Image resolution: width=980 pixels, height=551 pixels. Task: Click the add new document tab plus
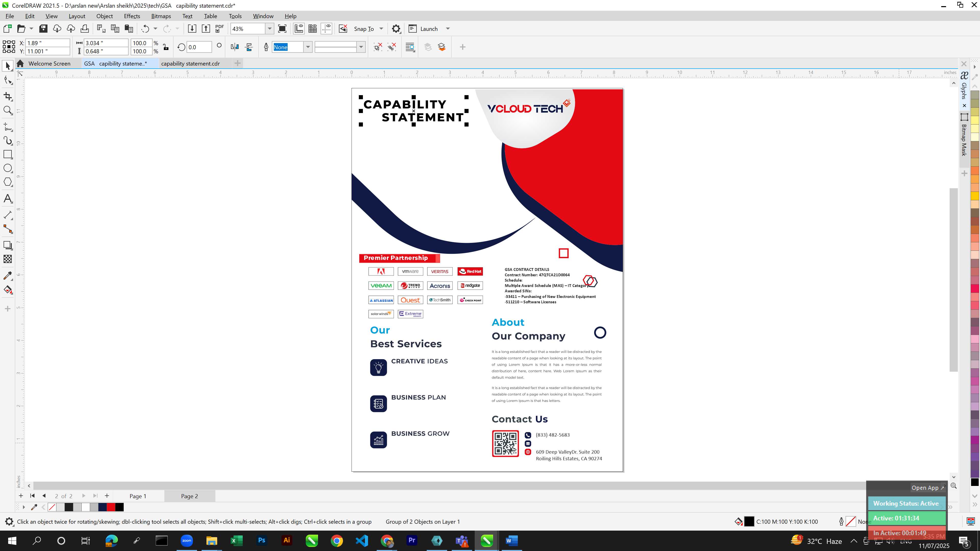tap(237, 63)
